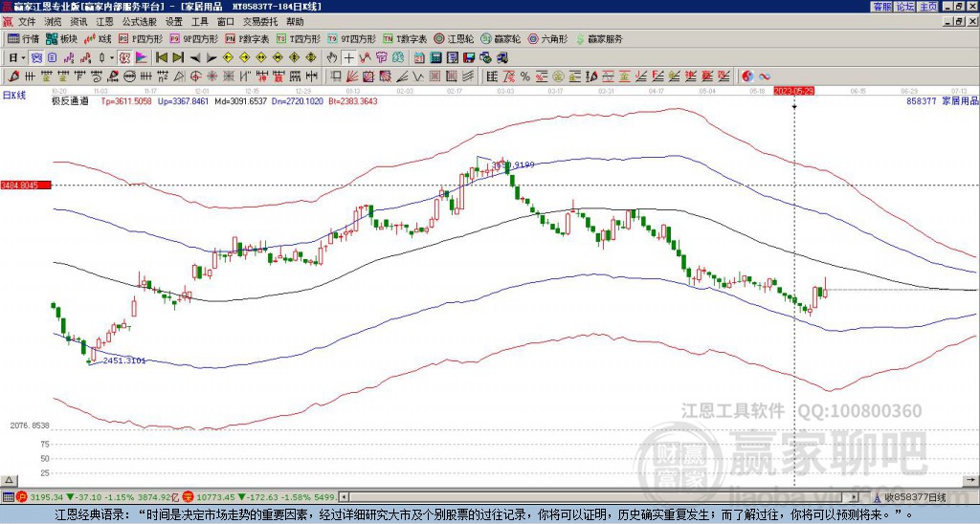Click the 858377 家居用品 stock label

click(942, 100)
